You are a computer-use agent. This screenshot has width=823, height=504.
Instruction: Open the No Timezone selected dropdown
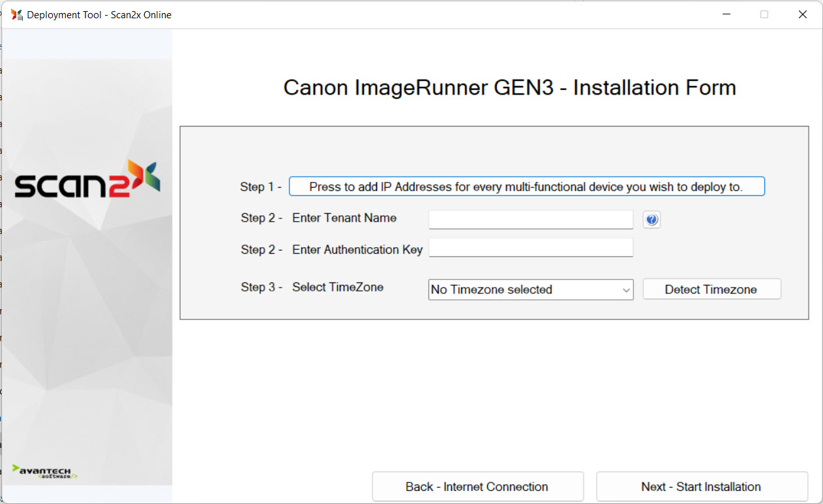(x=530, y=289)
